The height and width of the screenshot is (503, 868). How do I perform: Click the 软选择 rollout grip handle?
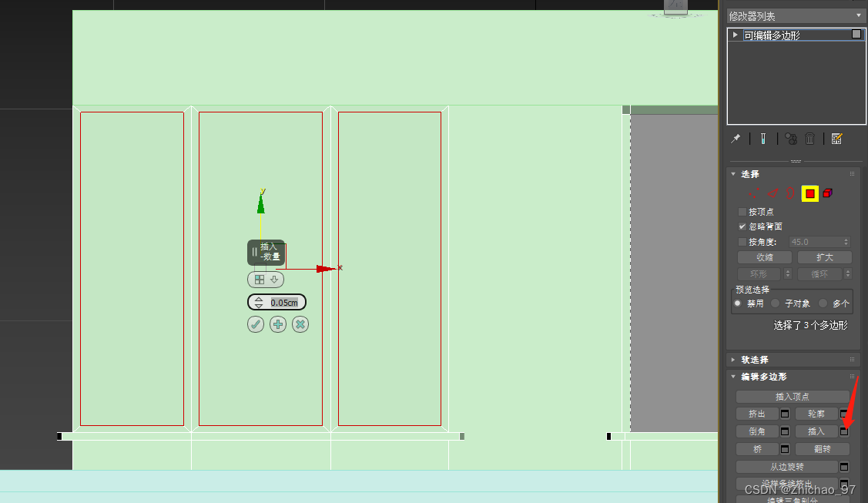tap(852, 360)
